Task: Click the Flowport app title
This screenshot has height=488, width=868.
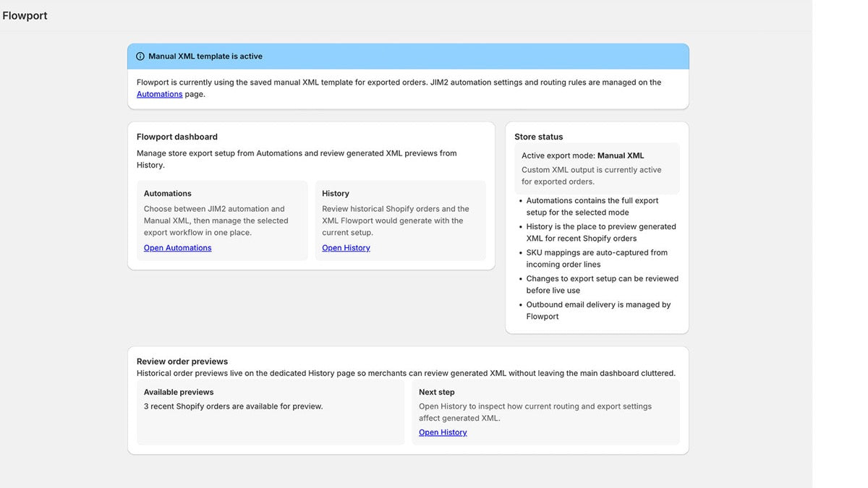Action: 25,15
